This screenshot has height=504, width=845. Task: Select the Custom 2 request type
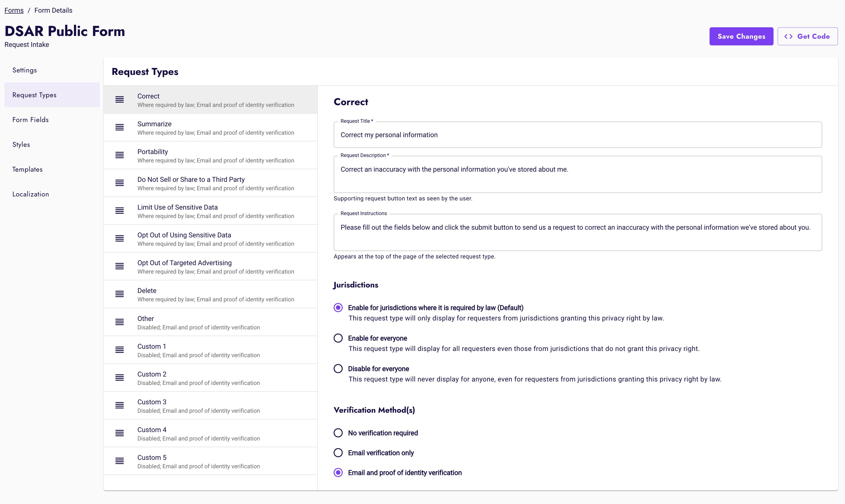[211, 378]
